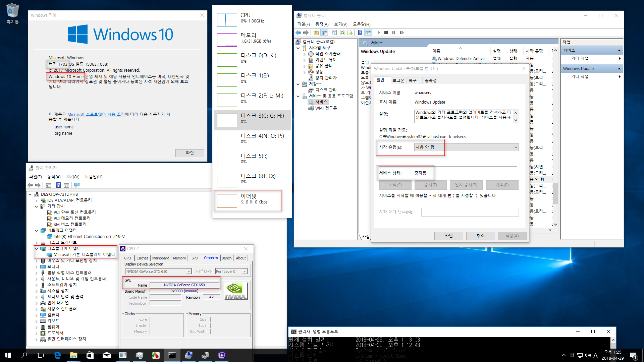Select 이벤트 뷰어 tree node
This screenshot has width=644, height=362.
[326, 60]
